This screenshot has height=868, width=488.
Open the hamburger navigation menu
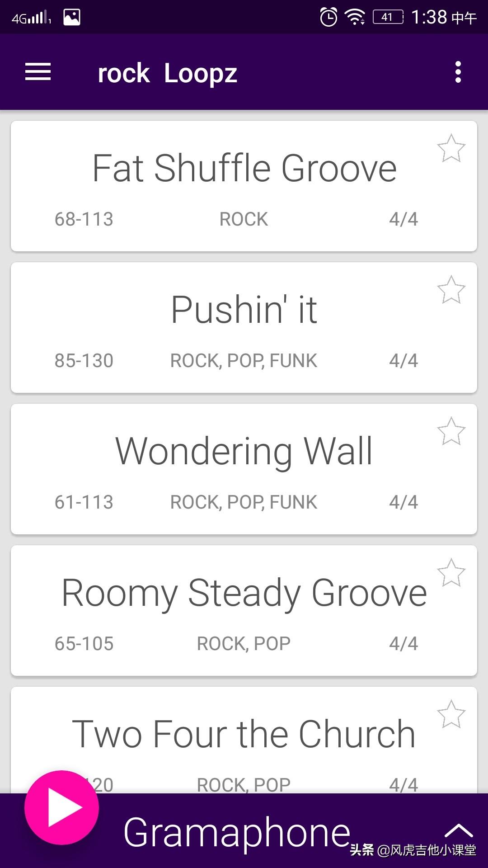pyautogui.click(x=38, y=72)
